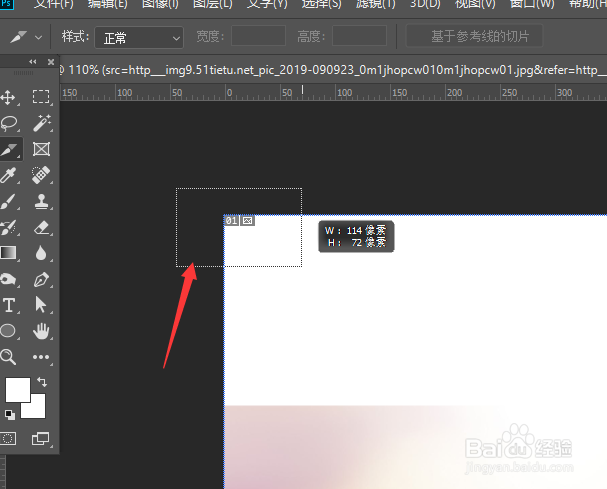Toggle Quick Mask mode
Viewport: 607px width, 489px height.
(x=8, y=439)
